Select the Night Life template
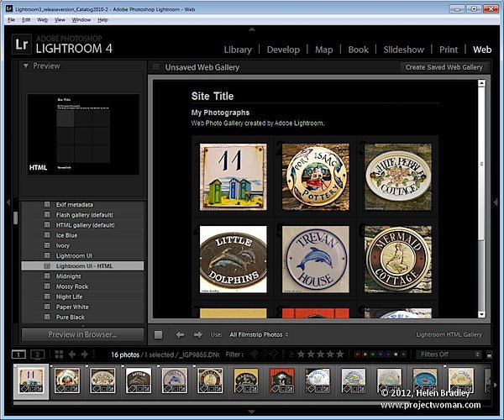The height and width of the screenshot is (420, 504). coord(82,297)
